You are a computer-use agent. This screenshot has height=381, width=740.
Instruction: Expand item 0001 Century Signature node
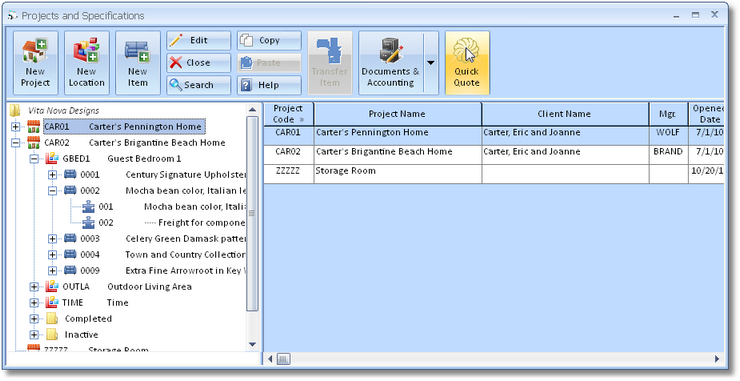point(52,175)
